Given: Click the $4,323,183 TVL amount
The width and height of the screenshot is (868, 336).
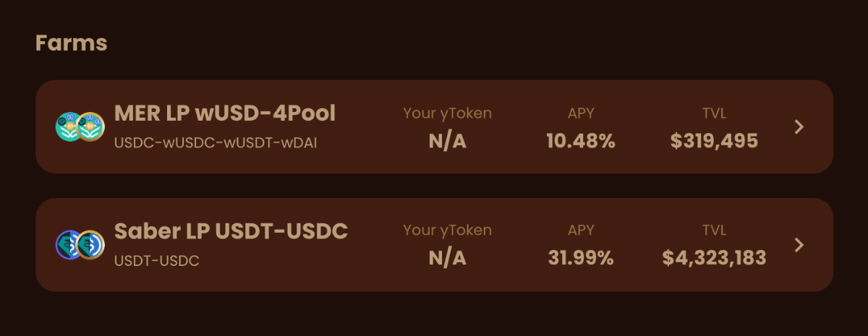Looking at the screenshot, I should coord(714,258).
